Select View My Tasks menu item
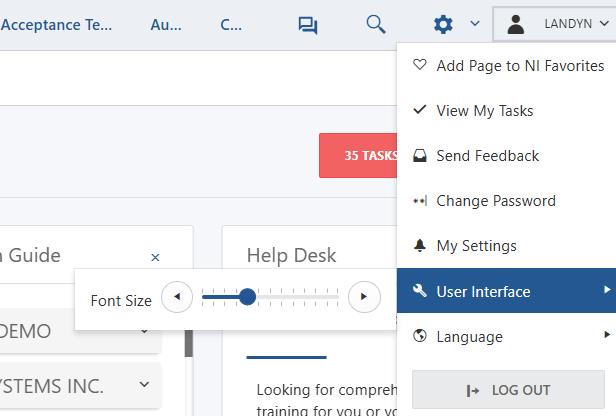The width and height of the screenshot is (616, 416). click(506, 111)
